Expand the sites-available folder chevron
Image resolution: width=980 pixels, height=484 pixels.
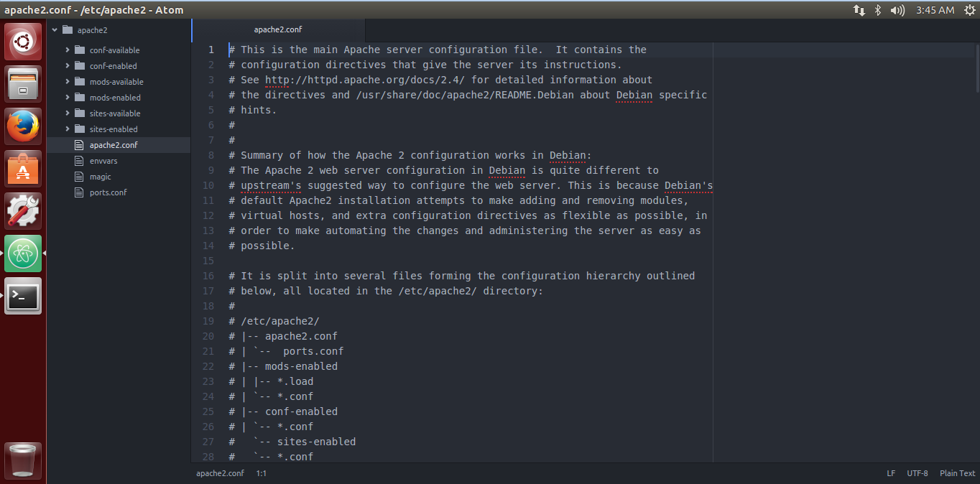67,113
